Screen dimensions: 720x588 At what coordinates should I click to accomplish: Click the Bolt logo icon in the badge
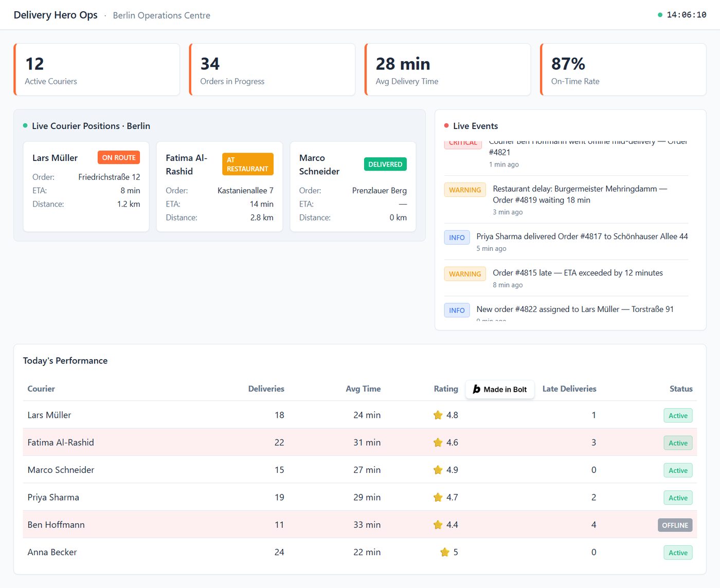click(477, 389)
